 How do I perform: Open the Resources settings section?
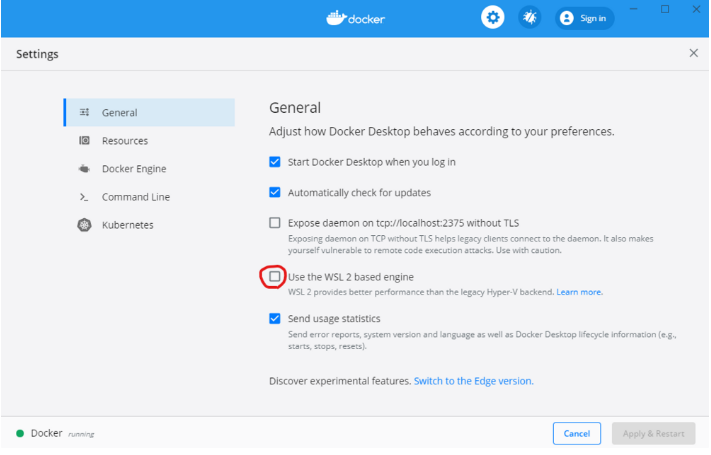point(150,141)
